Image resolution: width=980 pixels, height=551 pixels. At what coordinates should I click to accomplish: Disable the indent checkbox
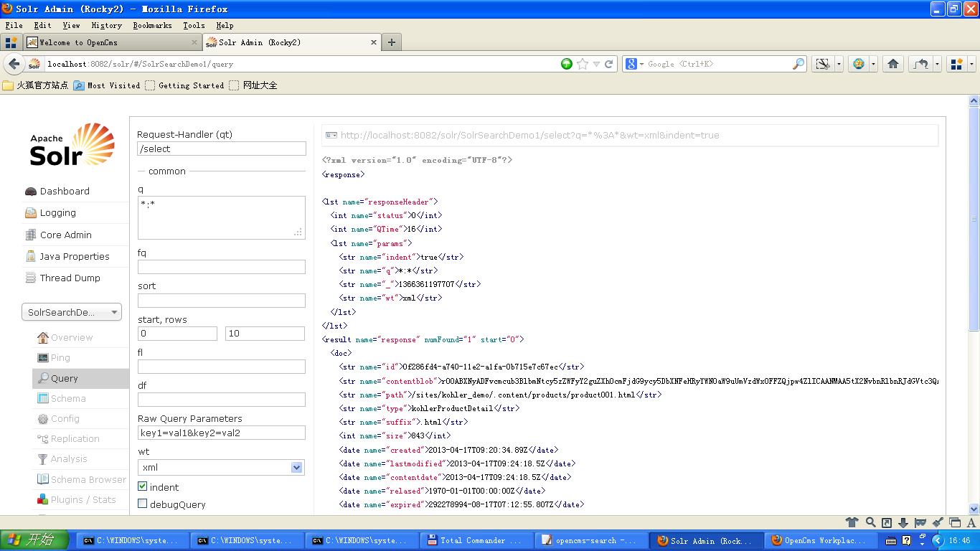(142, 486)
